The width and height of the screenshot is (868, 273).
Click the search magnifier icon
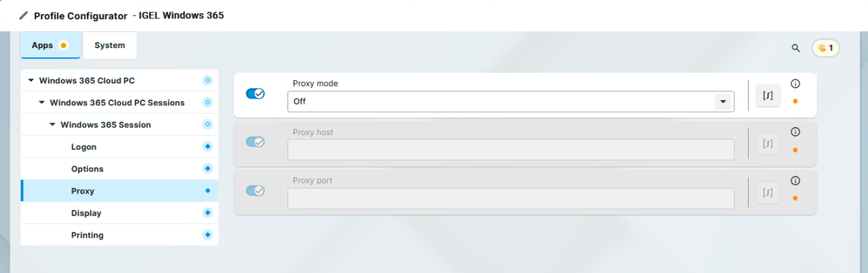(x=796, y=48)
